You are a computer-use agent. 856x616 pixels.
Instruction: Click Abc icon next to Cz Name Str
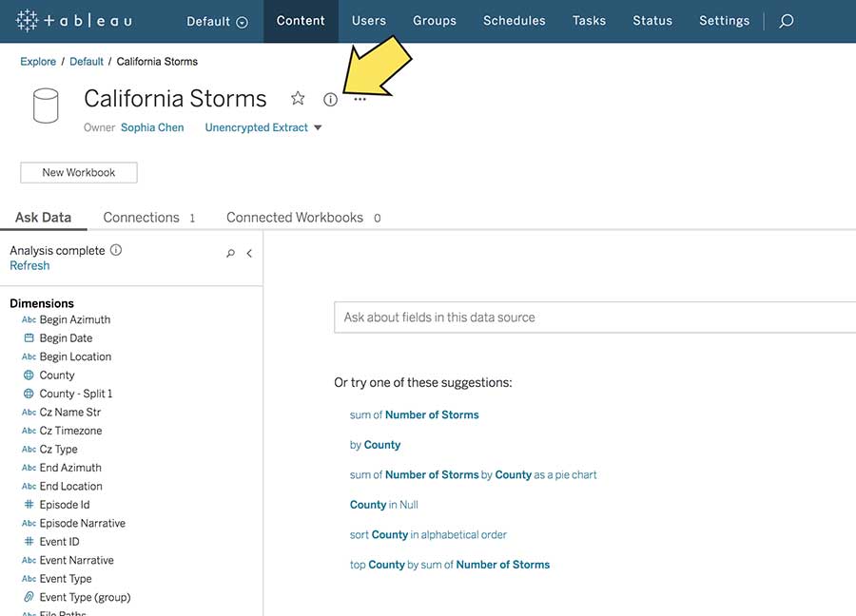[x=29, y=413]
